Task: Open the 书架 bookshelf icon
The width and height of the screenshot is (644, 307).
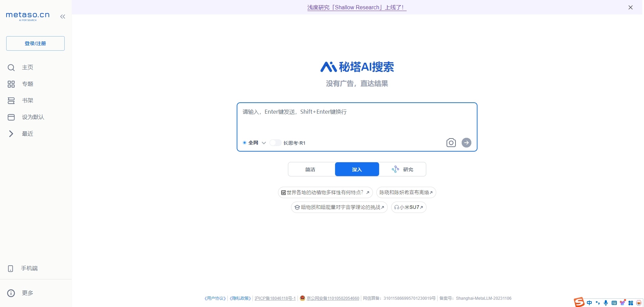Action: coord(11,101)
